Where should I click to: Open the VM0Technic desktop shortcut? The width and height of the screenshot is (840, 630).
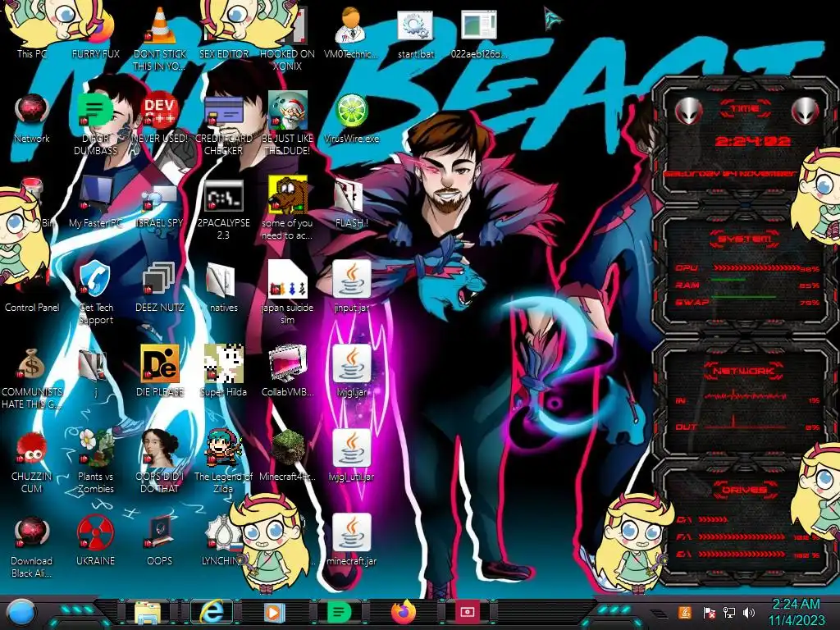tap(351, 25)
